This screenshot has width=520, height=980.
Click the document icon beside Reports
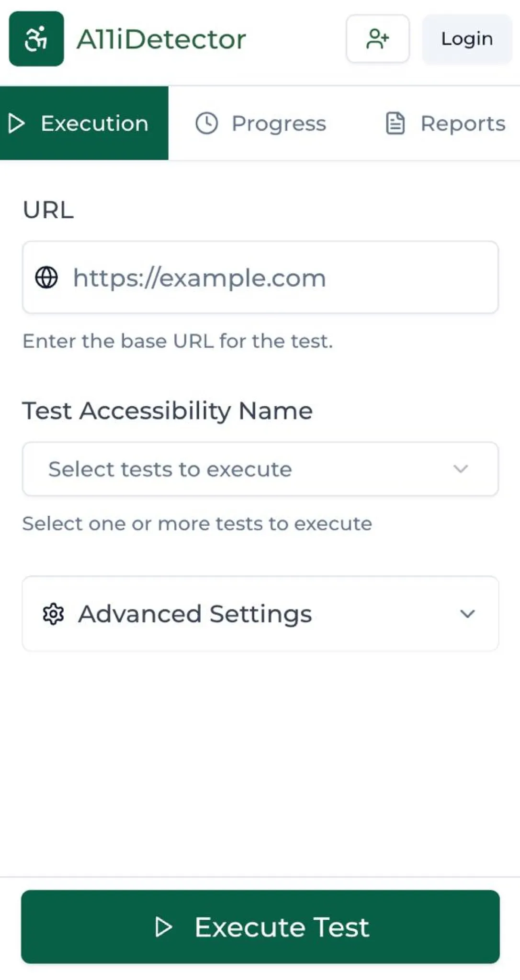(x=396, y=123)
